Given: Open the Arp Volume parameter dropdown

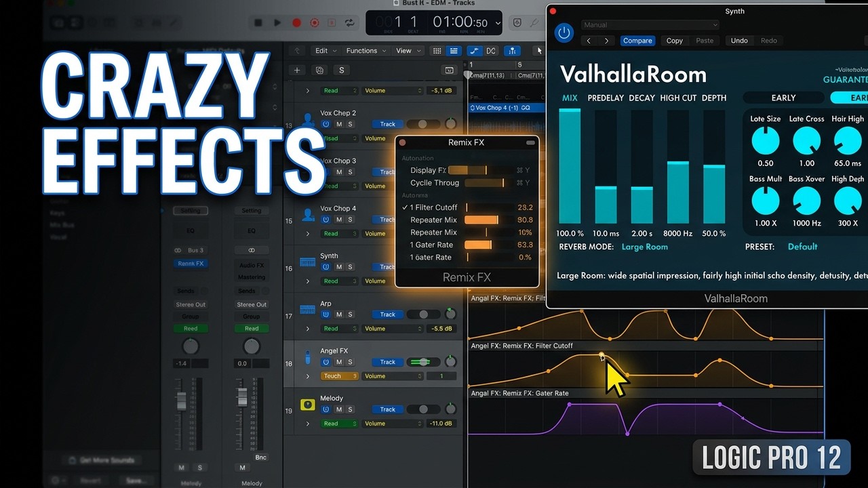Looking at the screenshot, I should (393, 329).
